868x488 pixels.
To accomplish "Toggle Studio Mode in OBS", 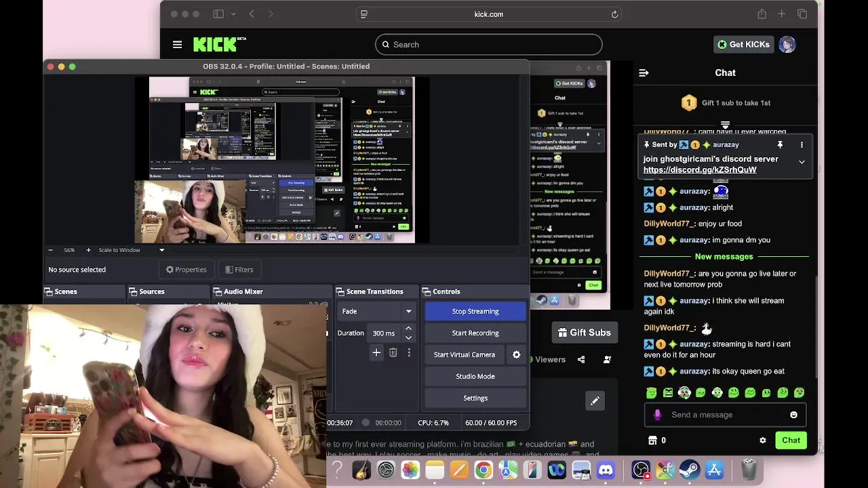I will tap(475, 376).
